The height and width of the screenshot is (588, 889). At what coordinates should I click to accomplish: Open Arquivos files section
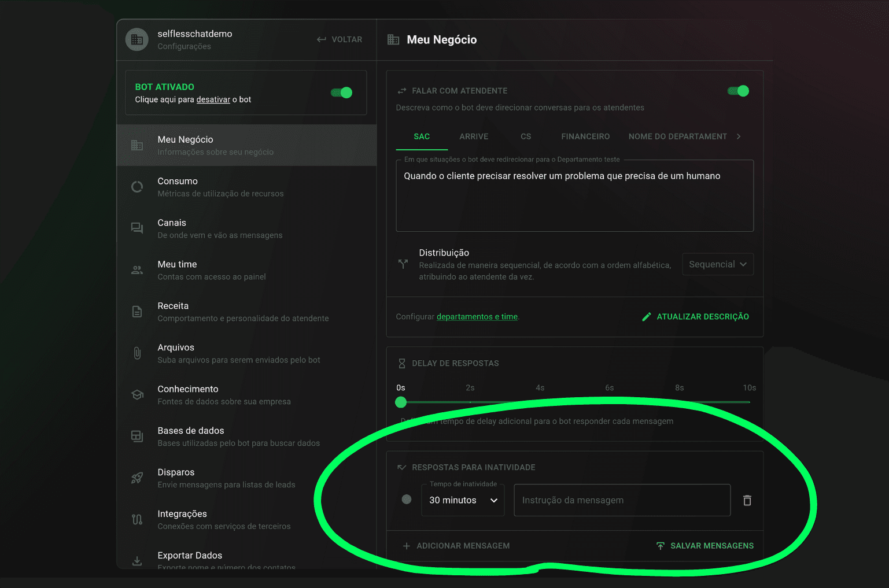click(x=247, y=353)
